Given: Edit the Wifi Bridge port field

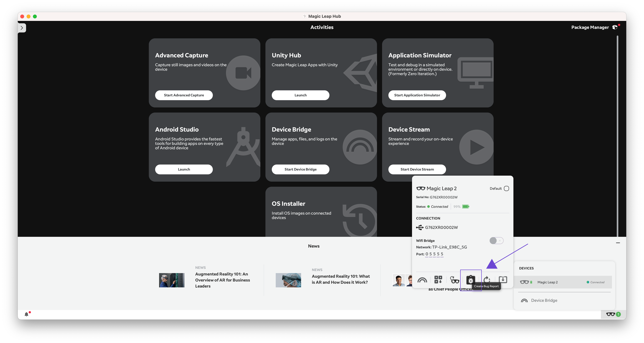Looking at the screenshot, I should 434,254.
